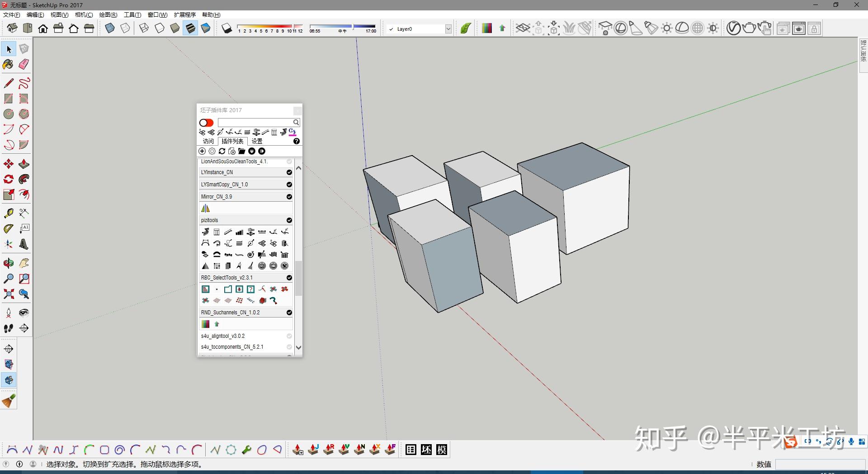The height and width of the screenshot is (474, 868).
Task: Click the 访问 tab in plugin panel
Action: click(x=208, y=141)
